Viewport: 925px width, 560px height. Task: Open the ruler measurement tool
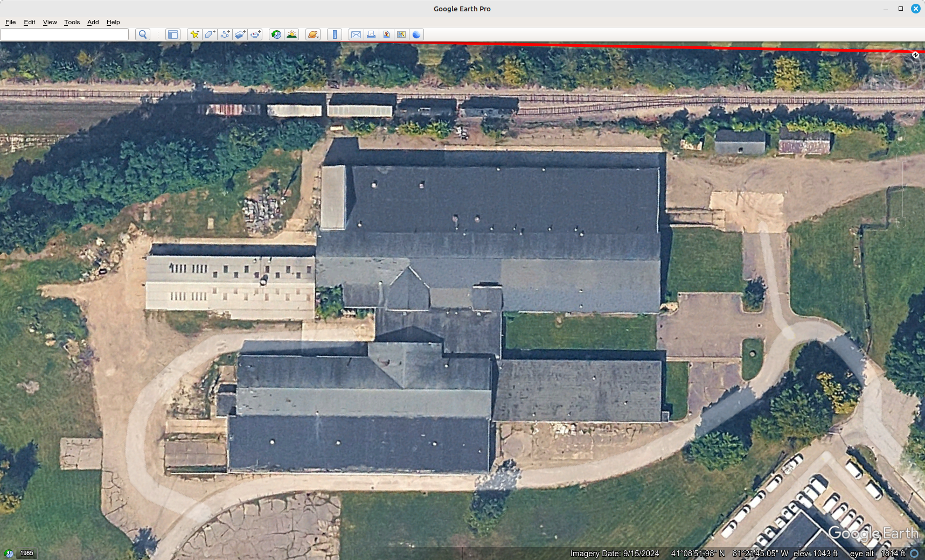tap(335, 34)
